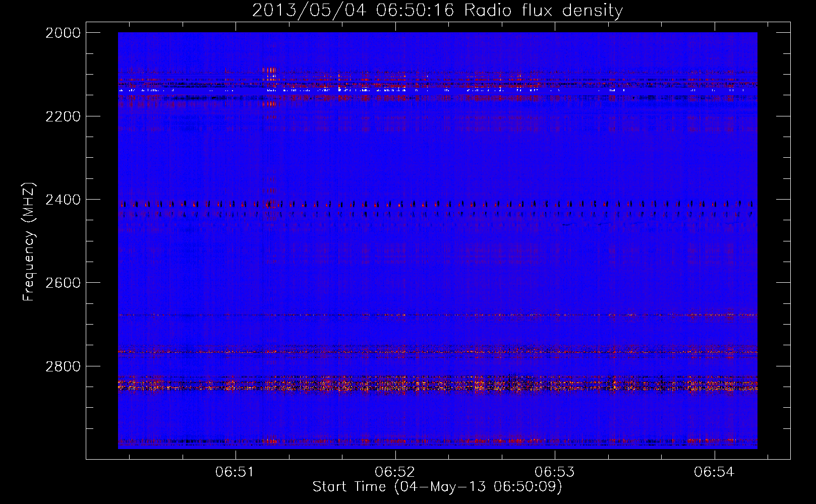
Task: Click the "Frequency (MHZ)" y-axis title
Action: coord(29,242)
